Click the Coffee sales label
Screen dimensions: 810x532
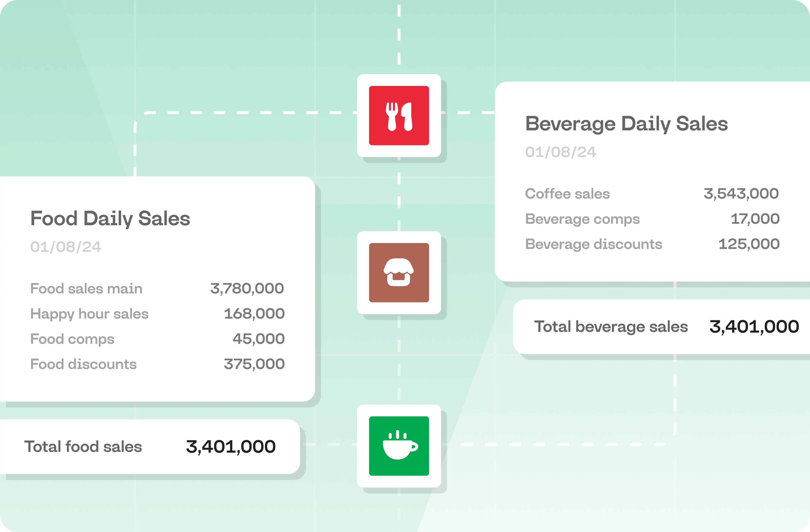point(567,194)
